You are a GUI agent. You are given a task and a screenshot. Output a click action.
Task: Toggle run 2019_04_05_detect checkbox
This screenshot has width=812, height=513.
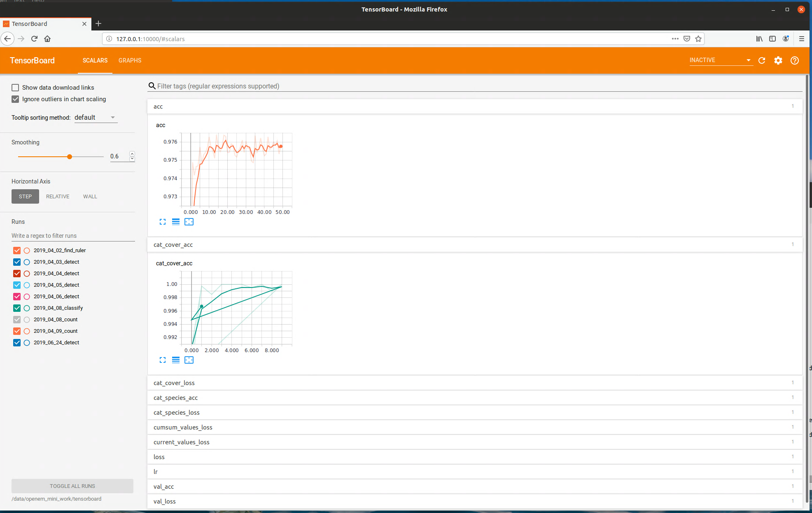17,285
